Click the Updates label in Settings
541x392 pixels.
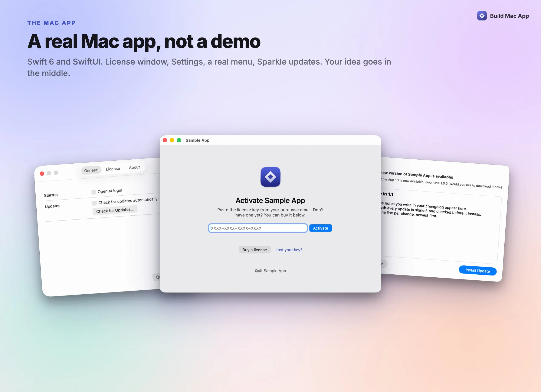click(x=52, y=206)
